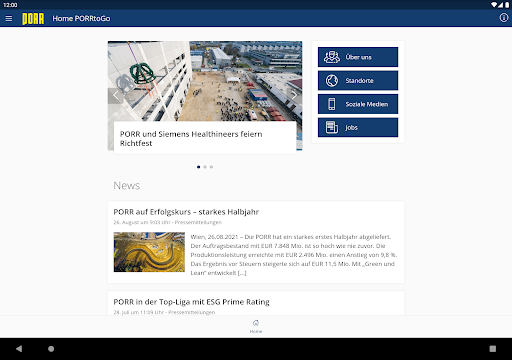512x360 pixels.
Task: Open the Über uns button
Action: coord(358,57)
